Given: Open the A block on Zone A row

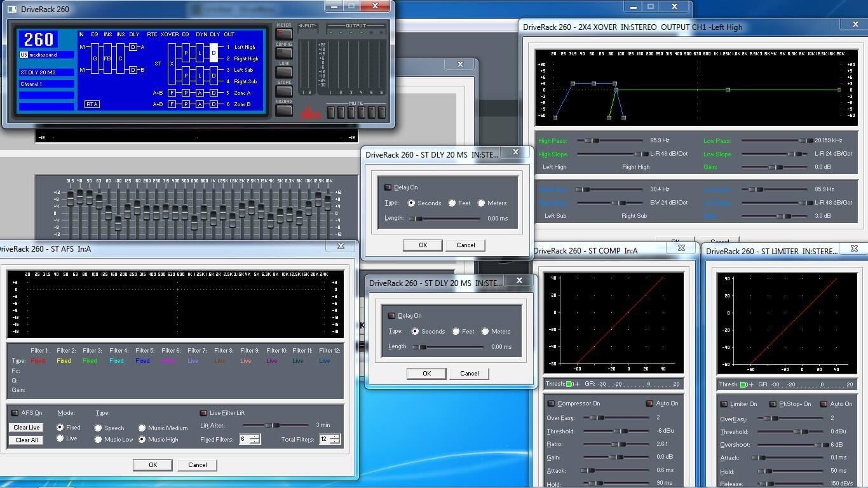Looking at the screenshot, I should pos(200,93).
